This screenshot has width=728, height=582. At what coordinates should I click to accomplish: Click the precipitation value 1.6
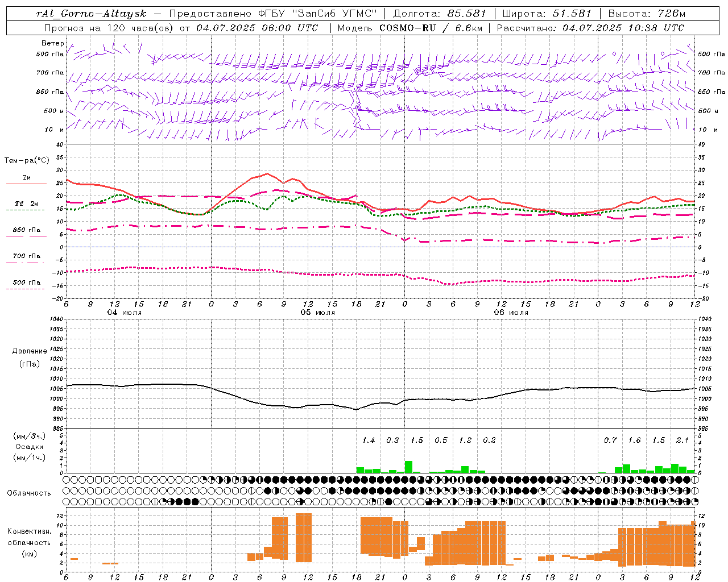pyautogui.click(x=634, y=440)
